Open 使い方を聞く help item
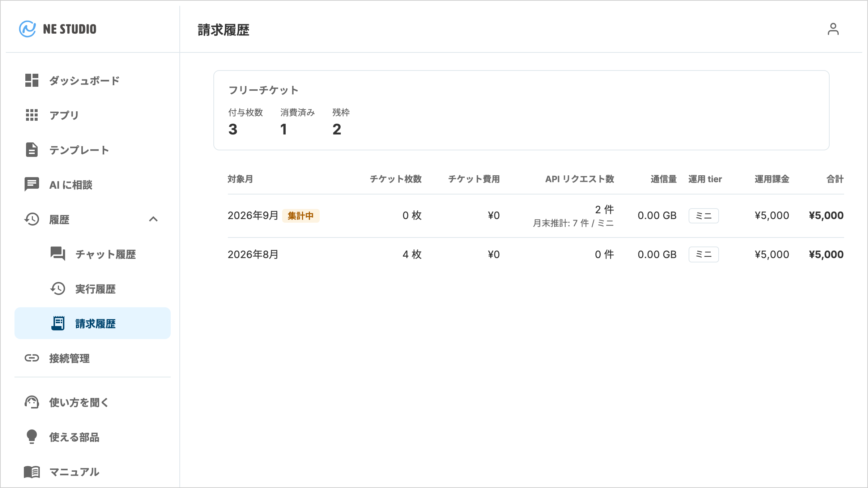The width and height of the screenshot is (868, 488). 93,402
